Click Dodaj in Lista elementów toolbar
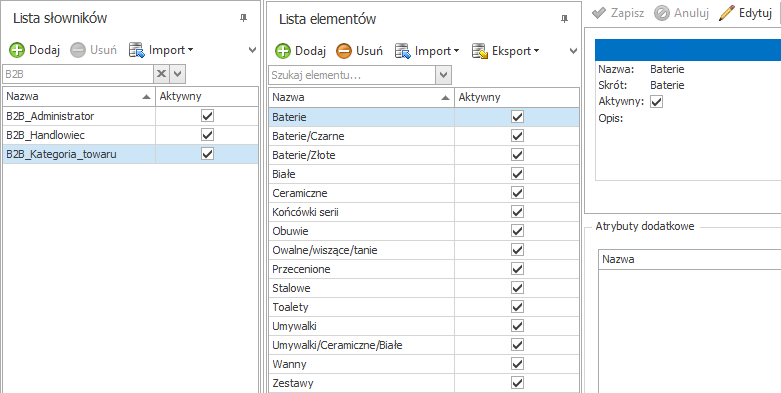Viewport: 781px width, 393px height. (x=300, y=50)
